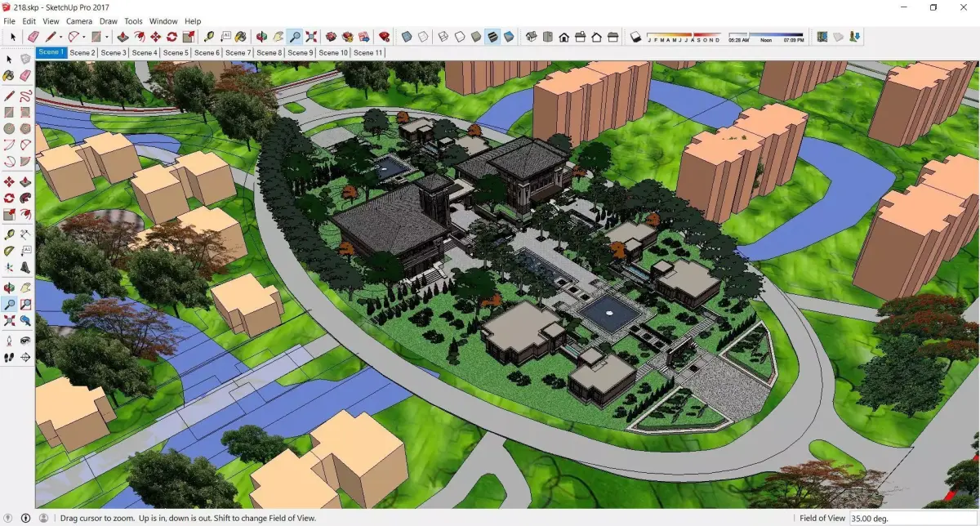
Task: Activate the Push/Pull tool in top toolbar
Action: tap(122, 37)
